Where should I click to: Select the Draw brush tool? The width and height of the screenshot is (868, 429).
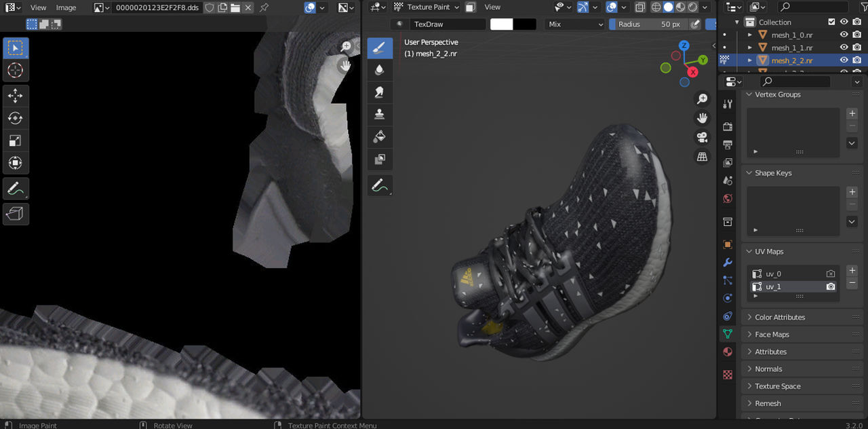pyautogui.click(x=380, y=48)
